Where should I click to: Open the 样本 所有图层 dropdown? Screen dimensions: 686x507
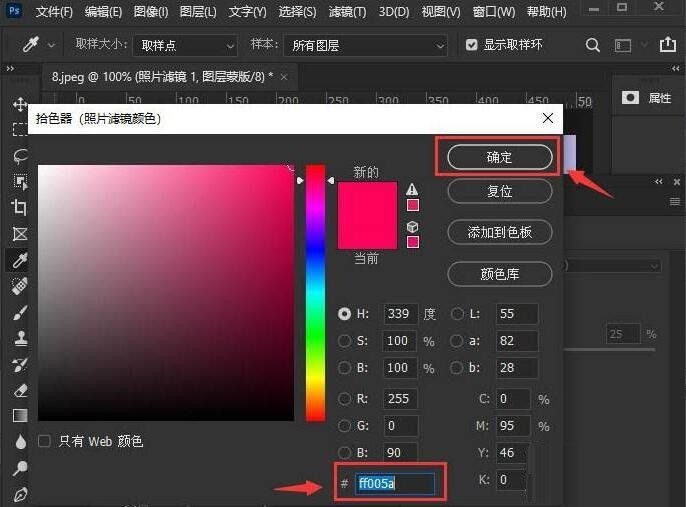tap(366, 45)
